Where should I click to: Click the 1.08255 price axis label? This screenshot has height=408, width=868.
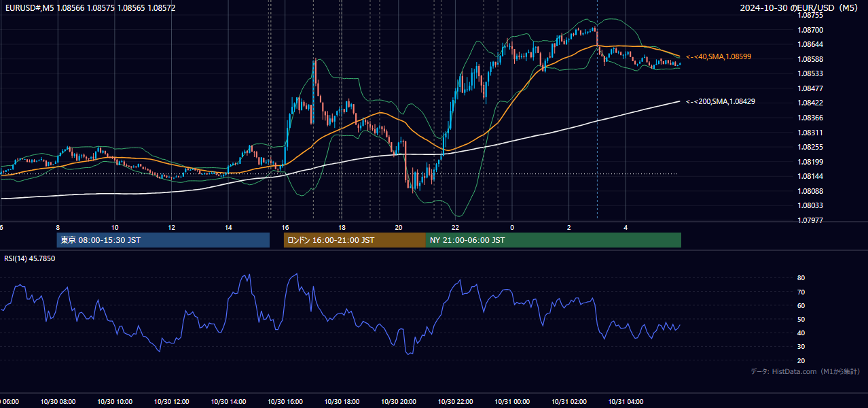point(811,147)
